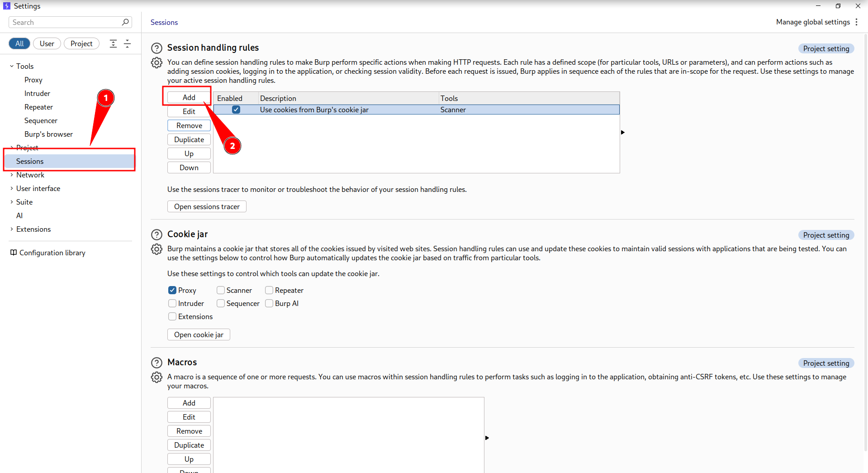Viewport: 868px width, 473px height.
Task: Disable the cookie jar rule Enabled checkbox
Action: coord(236,110)
